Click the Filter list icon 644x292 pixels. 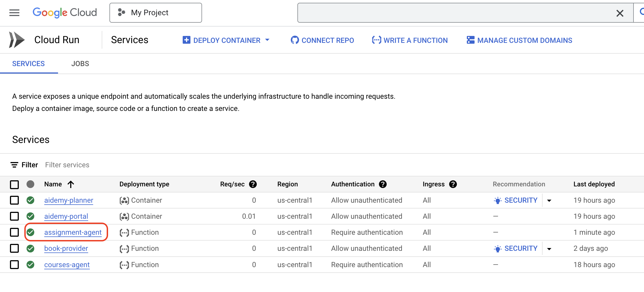coord(14,165)
